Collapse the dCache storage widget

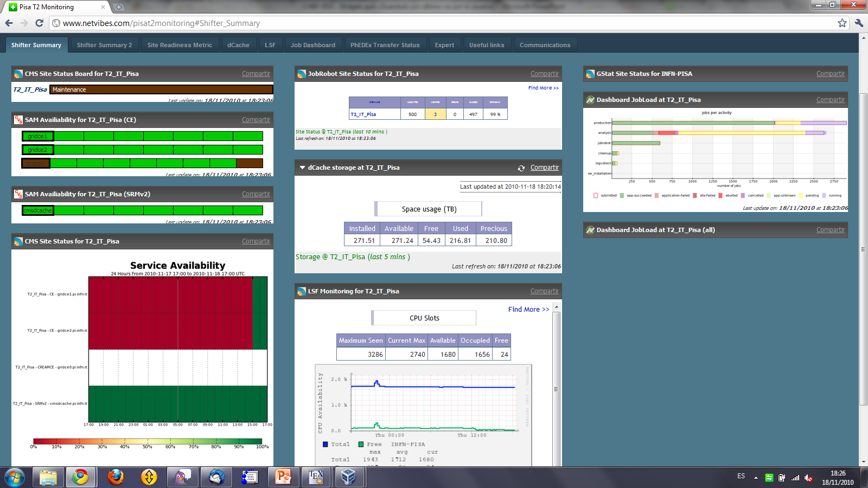tap(302, 168)
